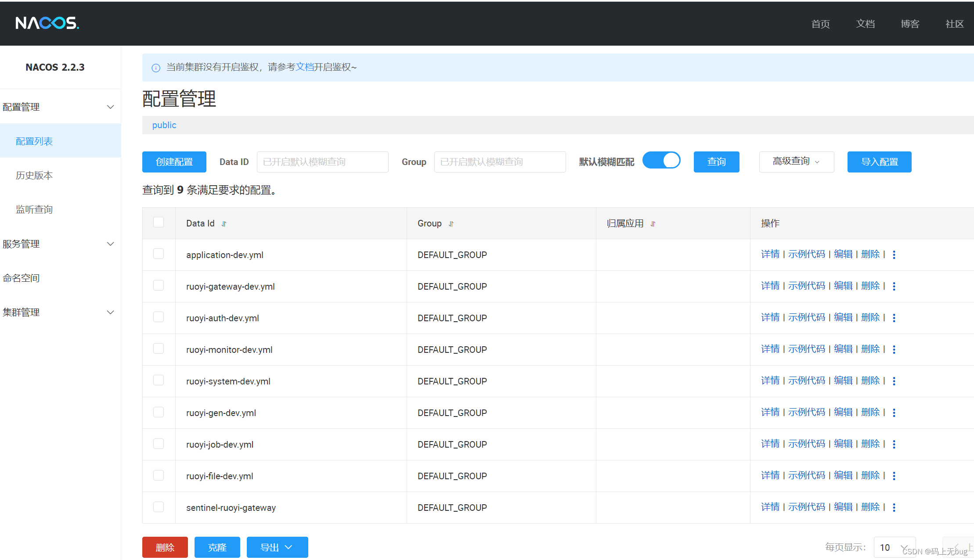Screen dimensions: 974x560
Task: Expand the 集群管理 sidebar section
Action: pyautogui.click(x=111, y=312)
